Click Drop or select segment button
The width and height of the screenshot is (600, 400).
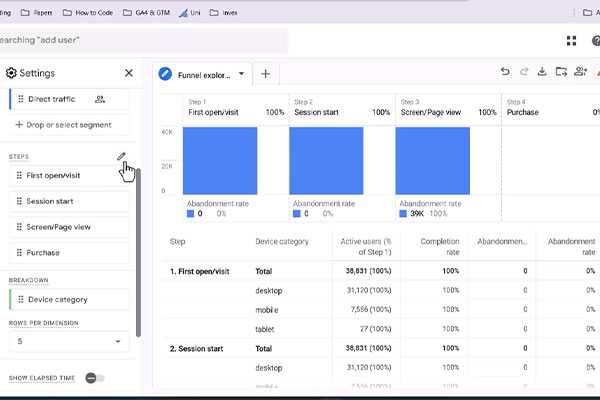[x=69, y=125]
